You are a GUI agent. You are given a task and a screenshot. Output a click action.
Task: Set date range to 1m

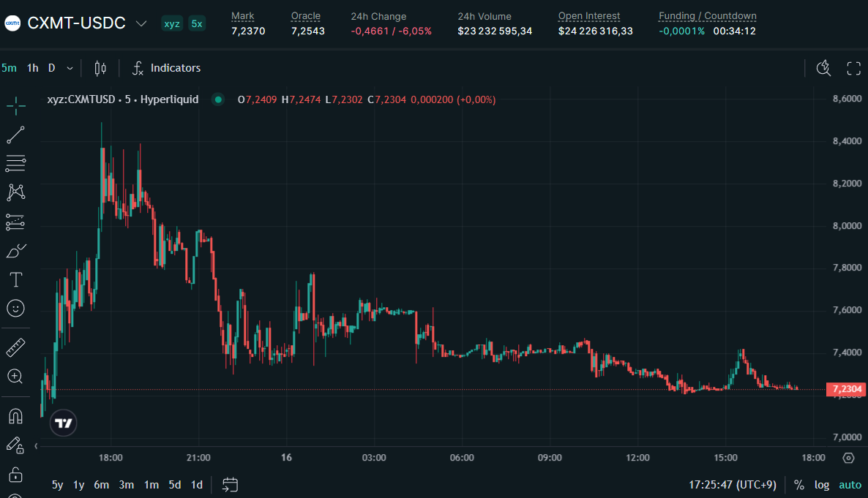[151, 485]
